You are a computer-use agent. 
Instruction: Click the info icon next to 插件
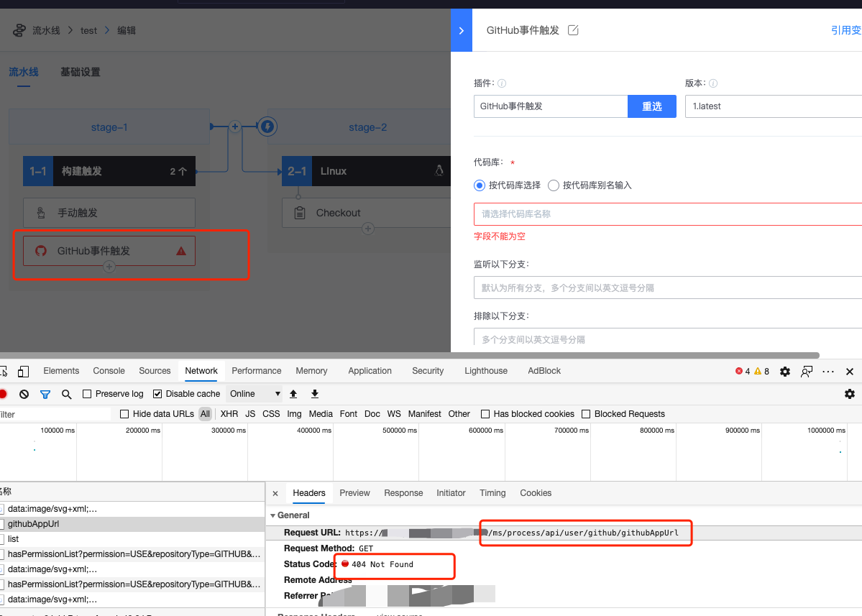coord(501,83)
